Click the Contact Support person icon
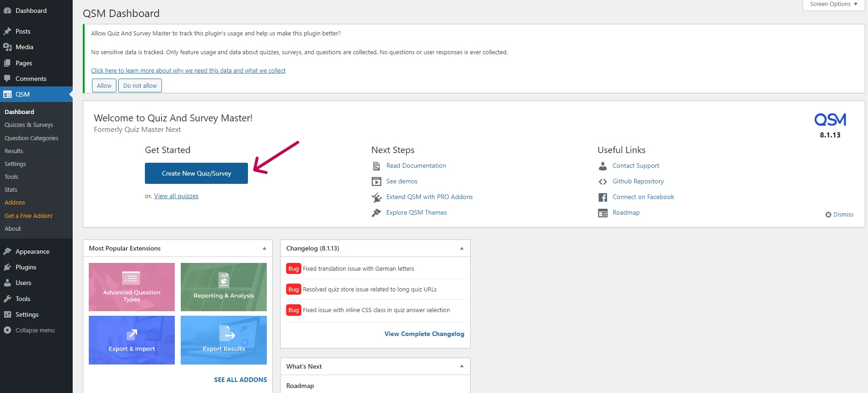The height and width of the screenshot is (393, 868). (x=603, y=166)
